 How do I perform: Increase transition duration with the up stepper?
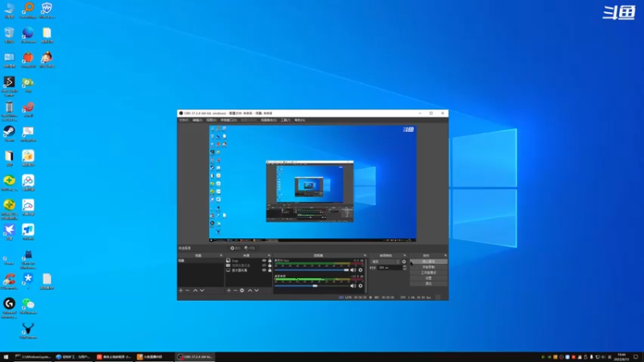[x=405, y=266]
